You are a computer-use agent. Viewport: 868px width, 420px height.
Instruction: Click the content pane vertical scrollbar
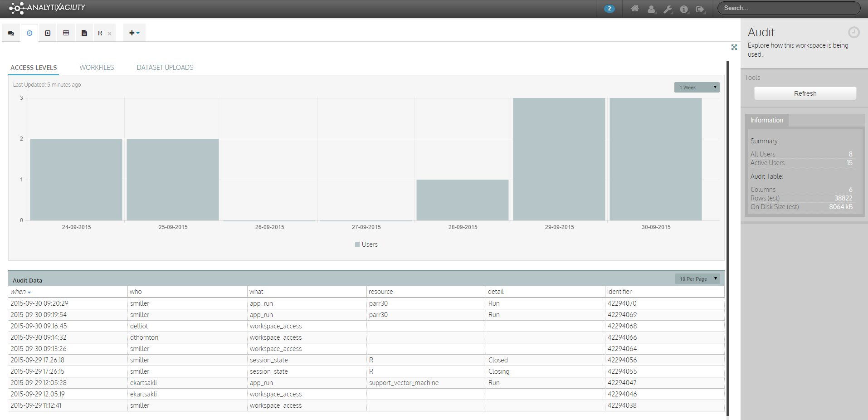pos(728,238)
